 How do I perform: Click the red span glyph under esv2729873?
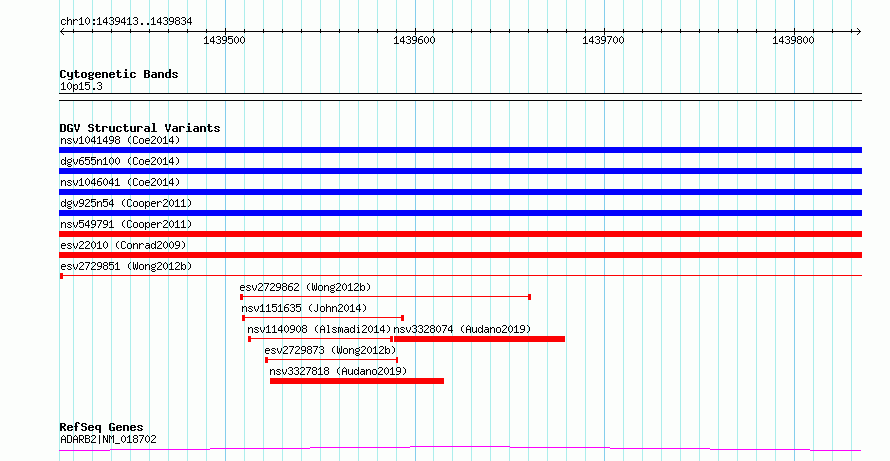tap(331, 360)
